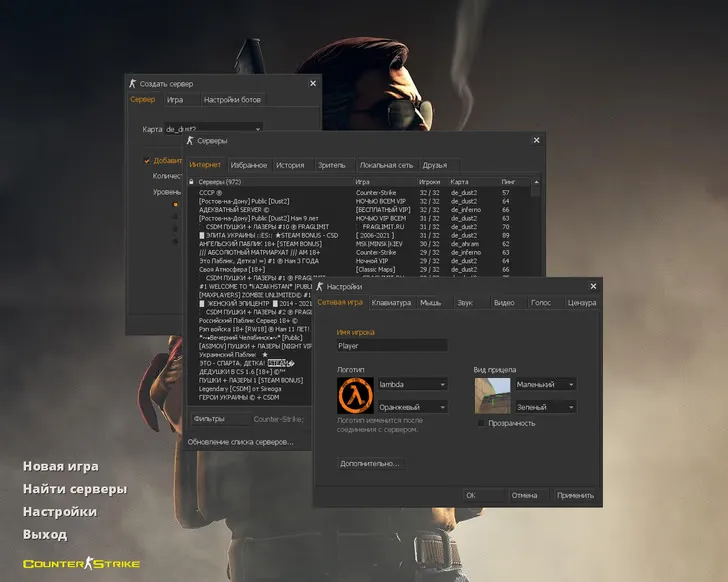The height and width of the screenshot is (582, 728).
Task: Open the Маленький crosshair size dropdown
Action: click(571, 384)
